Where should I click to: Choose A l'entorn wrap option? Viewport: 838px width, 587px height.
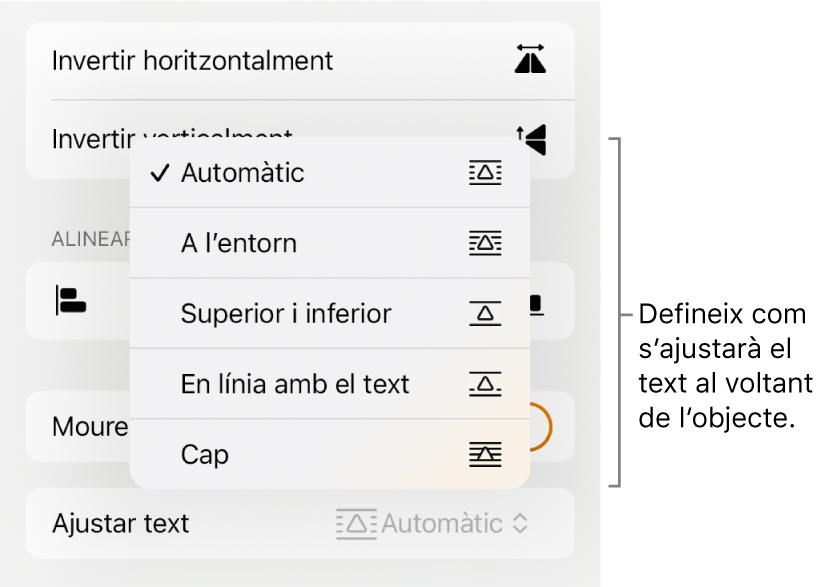coord(330,243)
